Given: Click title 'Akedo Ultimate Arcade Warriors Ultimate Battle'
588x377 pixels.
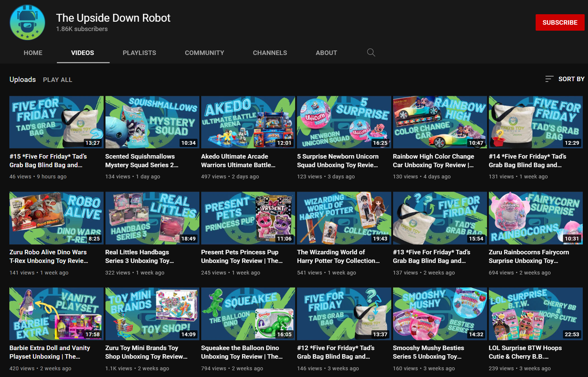Looking at the screenshot, I should click(x=238, y=160).
